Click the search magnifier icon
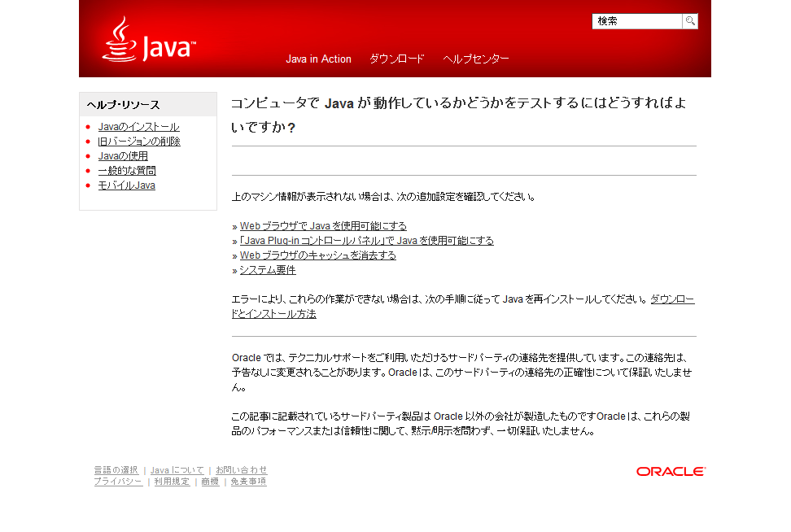Image resolution: width=791 pixels, height=532 pixels. click(x=689, y=21)
